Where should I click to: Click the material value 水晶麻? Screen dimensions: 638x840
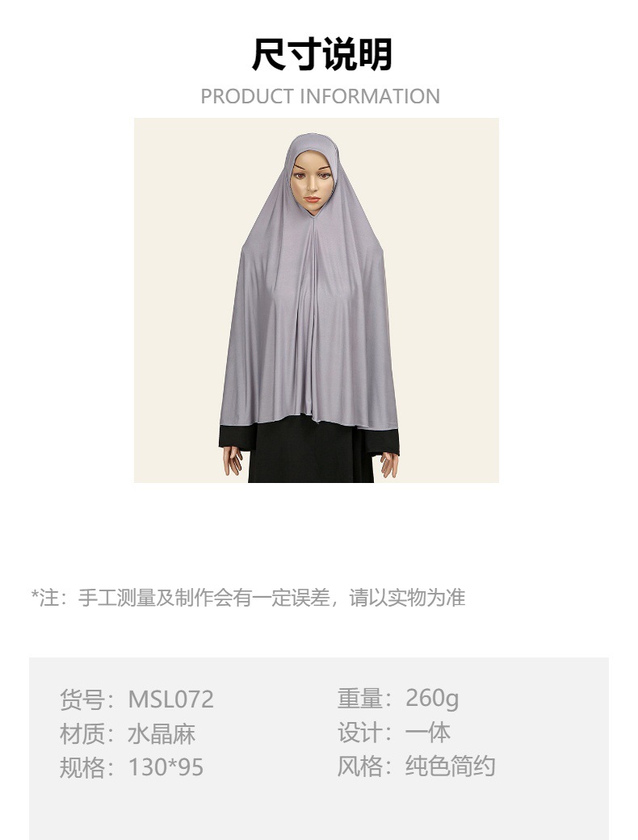(x=162, y=734)
